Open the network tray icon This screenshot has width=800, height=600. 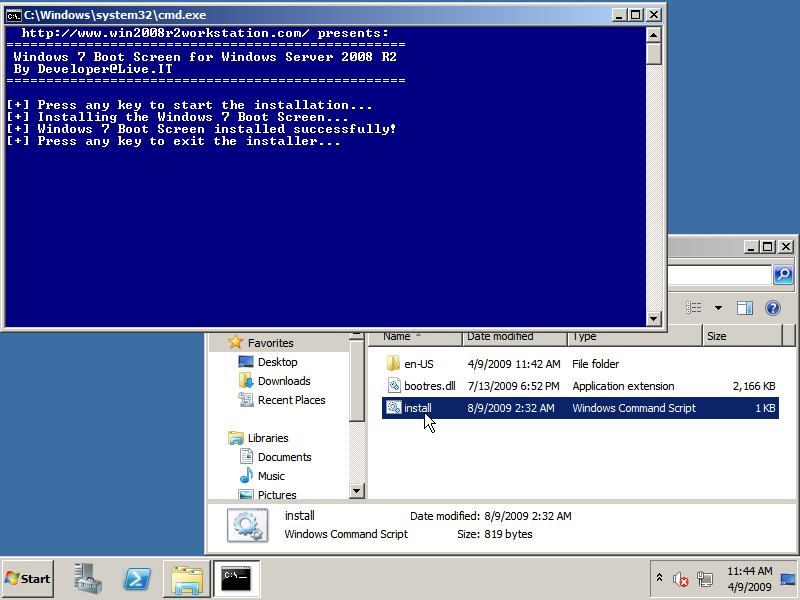click(x=705, y=579)
